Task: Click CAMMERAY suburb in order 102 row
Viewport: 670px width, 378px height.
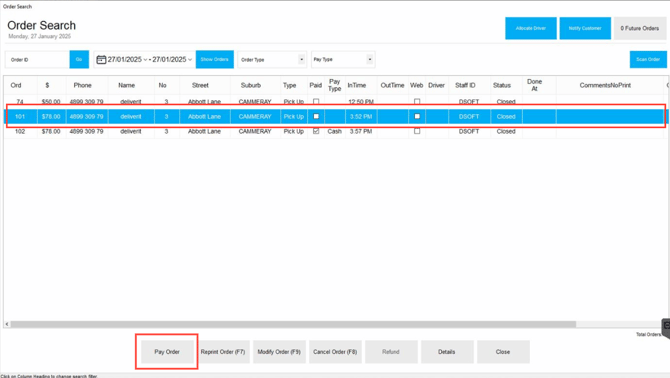Action: (x=255, y=132)
